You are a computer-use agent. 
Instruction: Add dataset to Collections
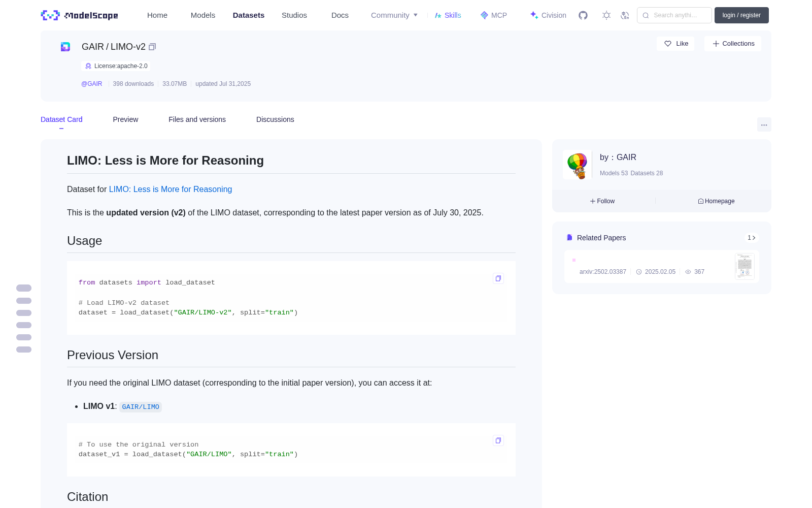coord(733,44)
